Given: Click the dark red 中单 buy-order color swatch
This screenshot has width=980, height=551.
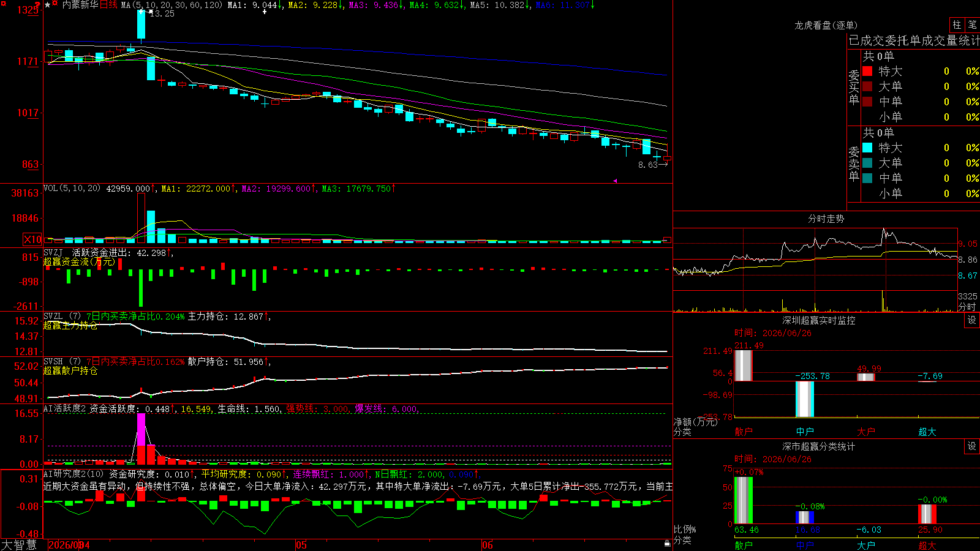Looking at the screenshot, I should tap(867, 102).
